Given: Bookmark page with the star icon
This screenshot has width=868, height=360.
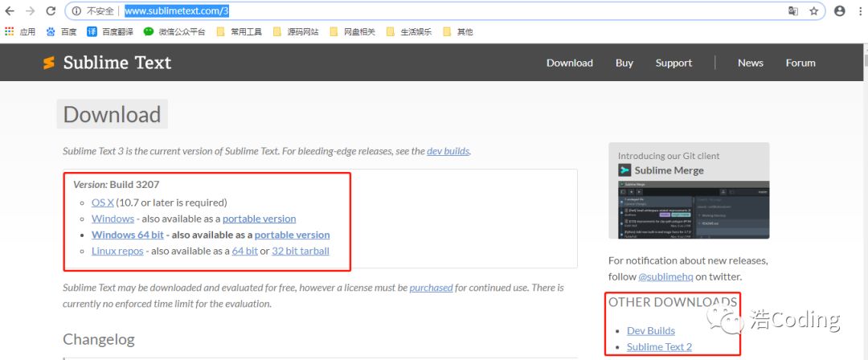Looking at the screenshot, I should (x=813, y=11).
